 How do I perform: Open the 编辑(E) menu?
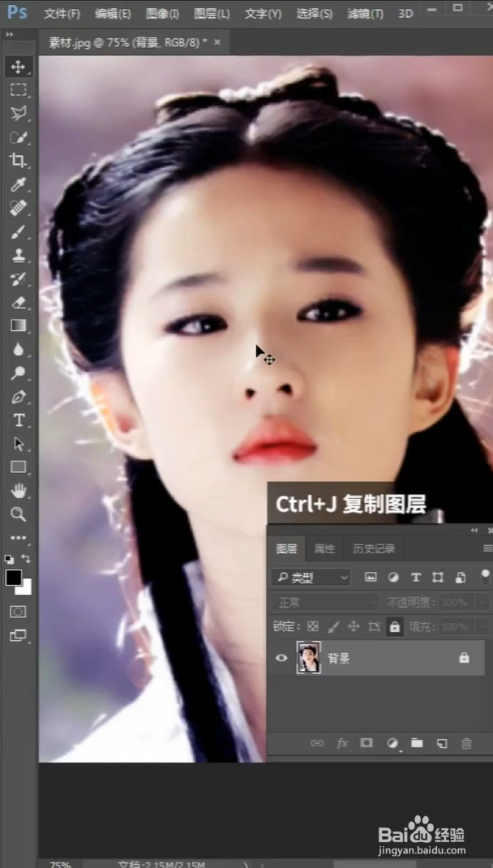click(113, 14)
